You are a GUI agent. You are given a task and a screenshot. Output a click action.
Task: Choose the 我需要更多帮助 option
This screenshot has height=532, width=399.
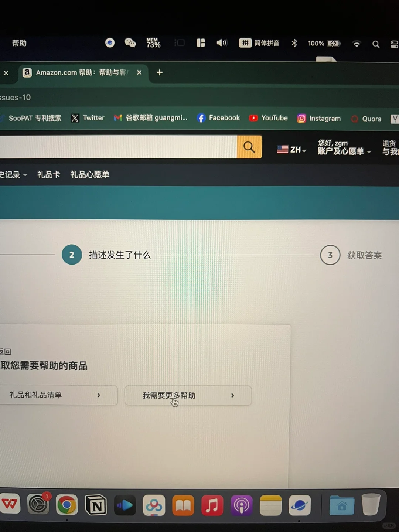click(188, 395)
